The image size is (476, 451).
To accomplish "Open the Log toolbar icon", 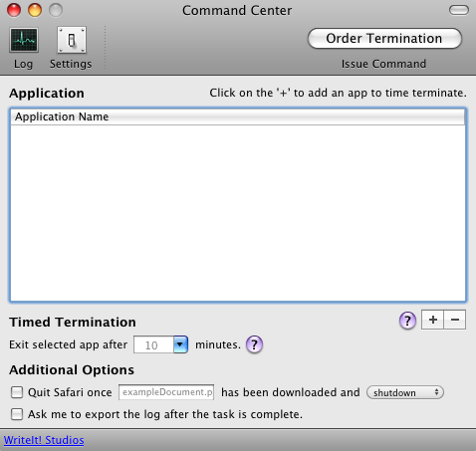I will 24,40.
